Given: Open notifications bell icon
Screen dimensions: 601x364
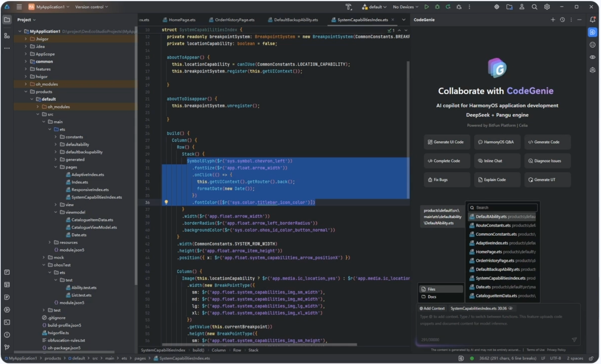Looking at the screenshot, I should click(593, 20).
